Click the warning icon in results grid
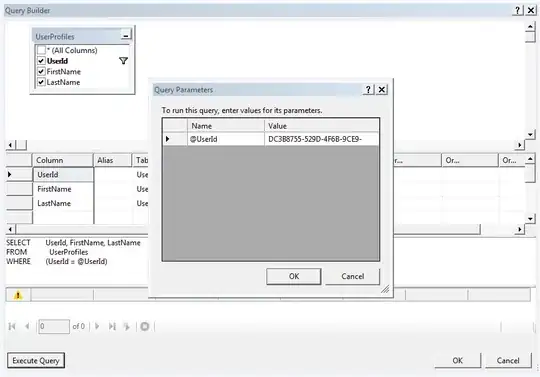Viewport: 540px width, 377px height. pyautogui.click(x=18, y=295)
